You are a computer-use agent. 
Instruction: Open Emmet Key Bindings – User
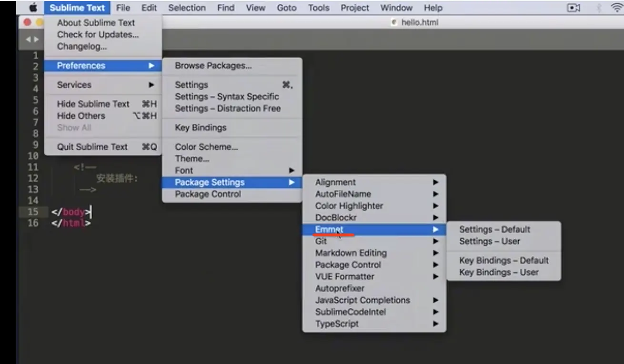pyautogui.click(x=504, y=272)
